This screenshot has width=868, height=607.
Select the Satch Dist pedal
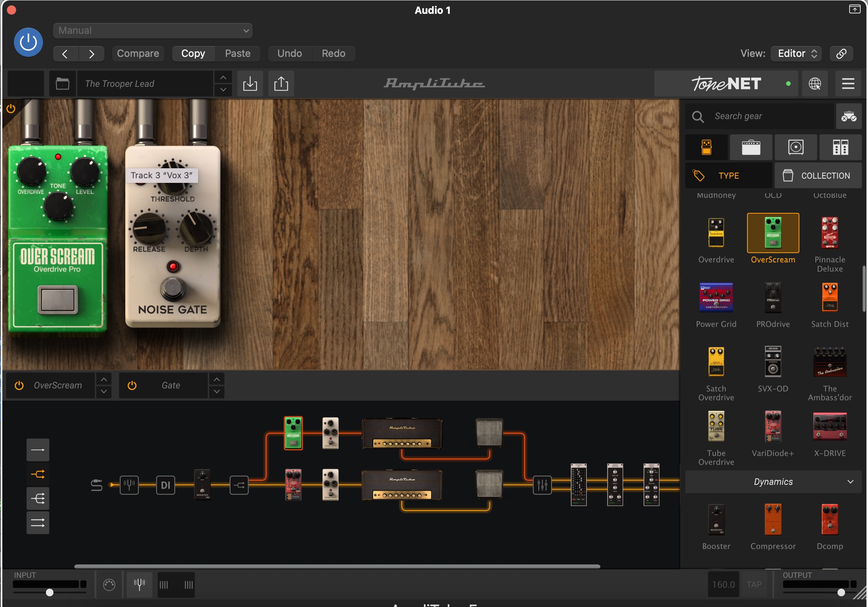pyautogui.click(x=830, y=297)
